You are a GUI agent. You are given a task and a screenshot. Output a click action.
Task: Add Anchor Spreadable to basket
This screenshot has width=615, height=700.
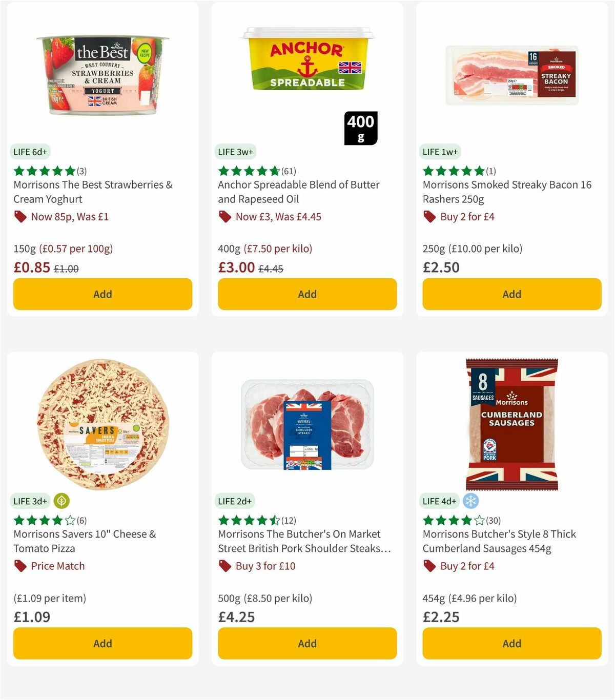tap(307, 294)
